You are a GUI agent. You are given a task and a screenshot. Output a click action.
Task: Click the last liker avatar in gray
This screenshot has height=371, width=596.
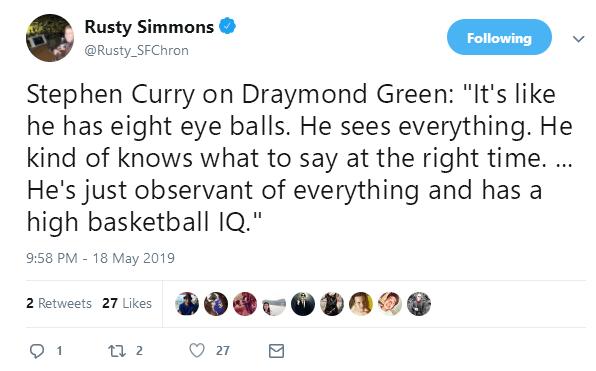[x=419, y=304]
